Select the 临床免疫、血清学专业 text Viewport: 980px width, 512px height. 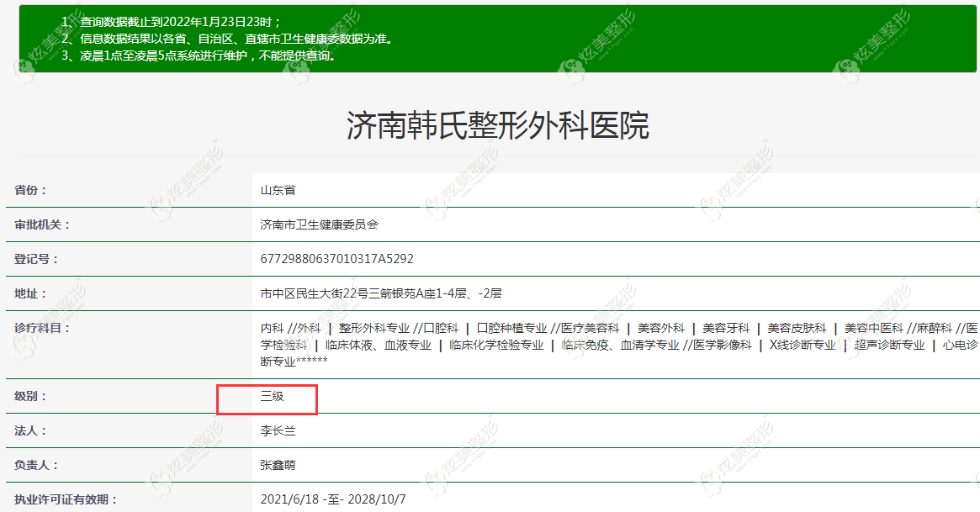[620, 345]
